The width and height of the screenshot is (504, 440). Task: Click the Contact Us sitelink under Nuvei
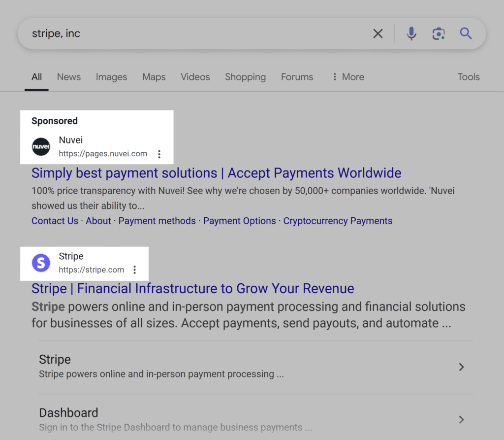pos(55,221)
